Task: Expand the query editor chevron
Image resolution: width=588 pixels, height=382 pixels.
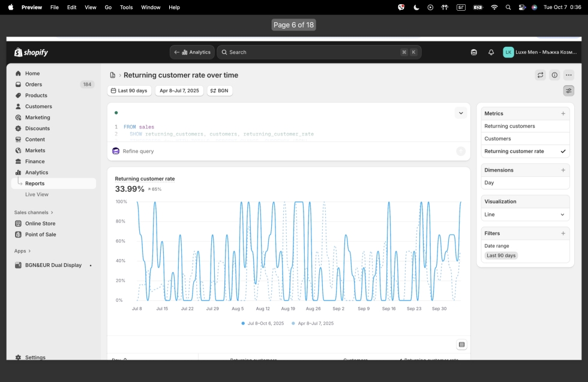Action: point(461,113)
